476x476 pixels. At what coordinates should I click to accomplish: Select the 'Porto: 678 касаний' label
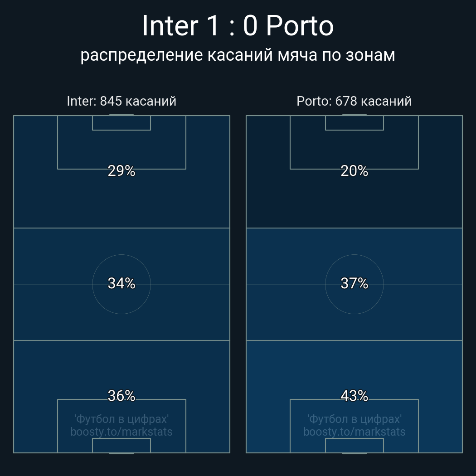[x=354, y=101]
